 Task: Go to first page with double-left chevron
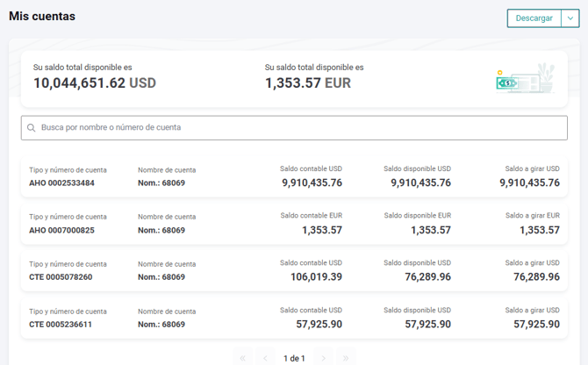pos(244,358)
